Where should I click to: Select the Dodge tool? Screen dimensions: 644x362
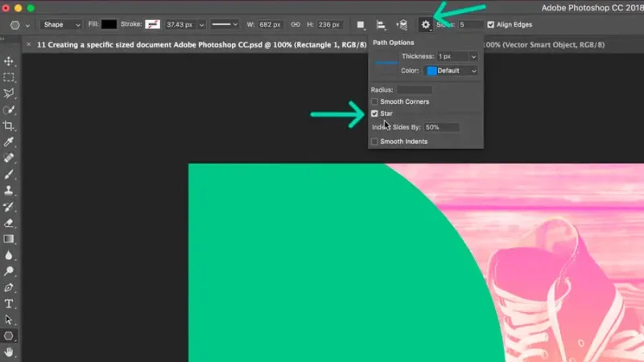9,271
